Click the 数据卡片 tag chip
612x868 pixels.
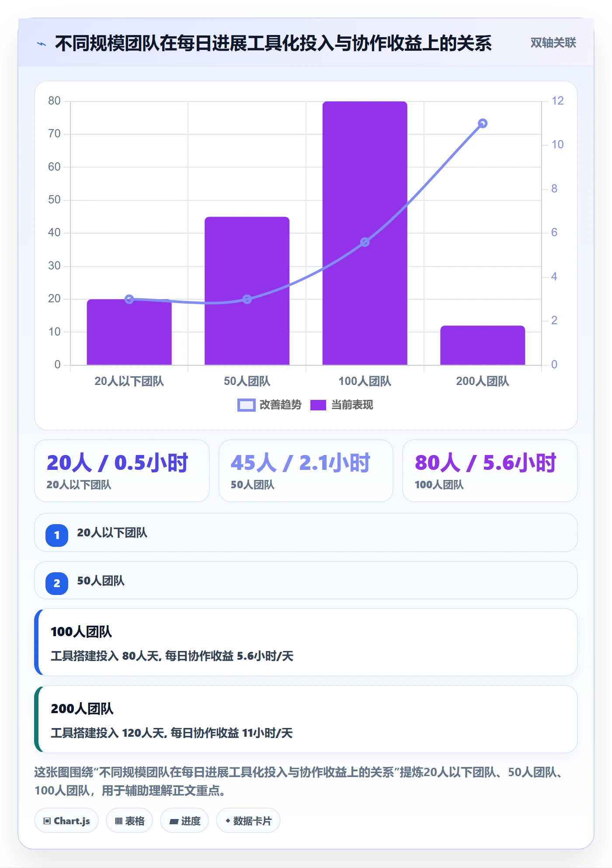248,821
